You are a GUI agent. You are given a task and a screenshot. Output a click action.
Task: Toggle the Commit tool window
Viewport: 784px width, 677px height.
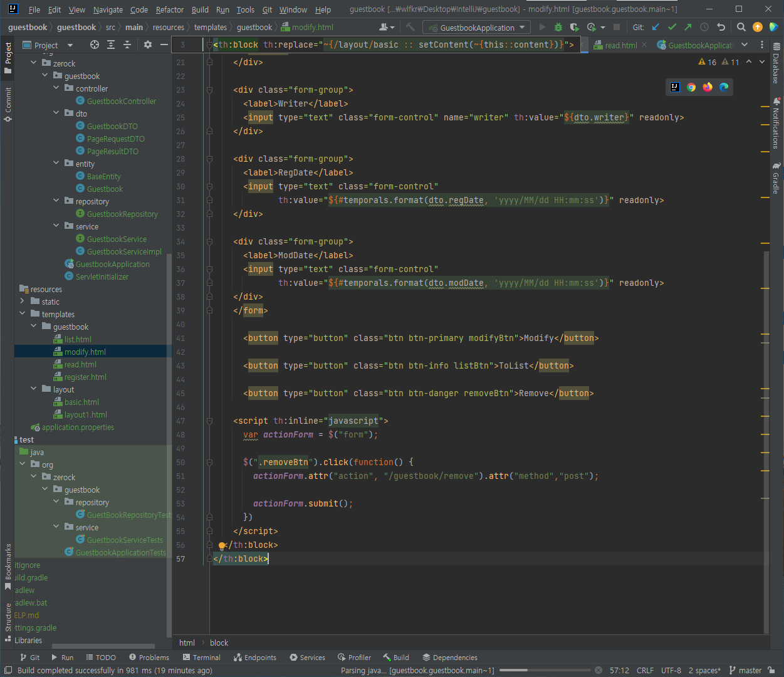click(x=8, y=104)
